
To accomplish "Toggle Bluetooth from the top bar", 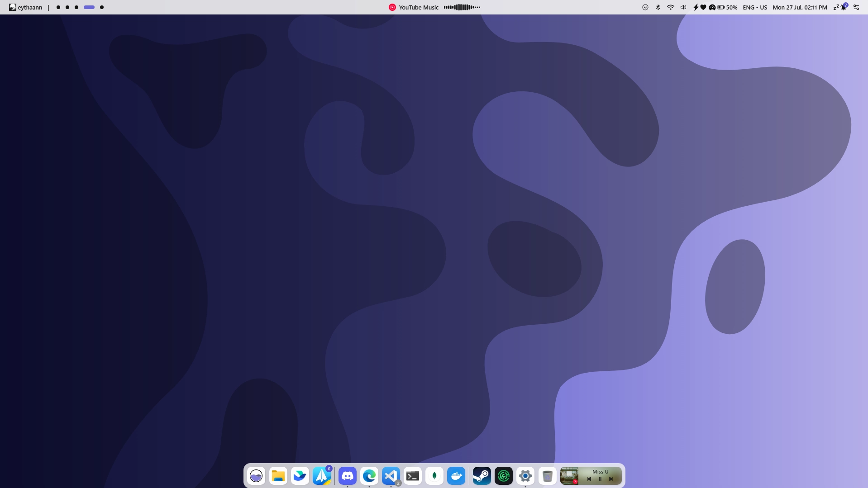I will pos(658,7).
